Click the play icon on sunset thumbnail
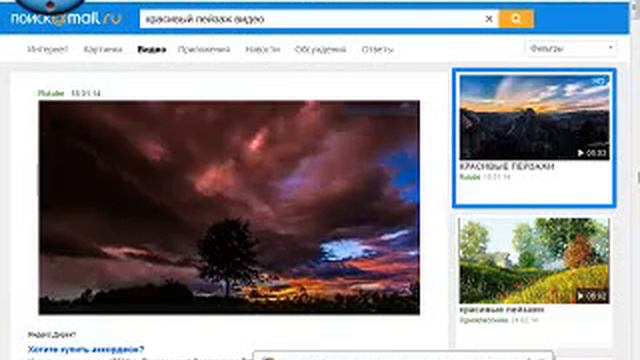This screenshot has height=360, width=640. tap(580, 153)
